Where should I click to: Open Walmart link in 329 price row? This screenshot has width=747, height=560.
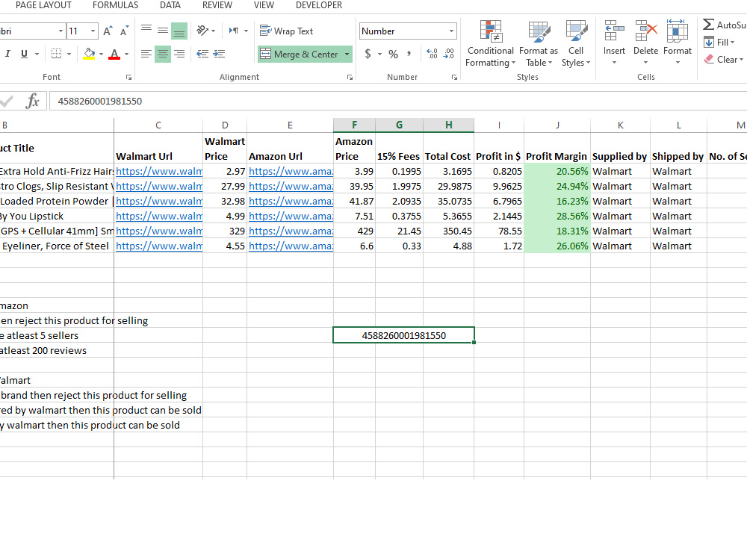point(158,231)
